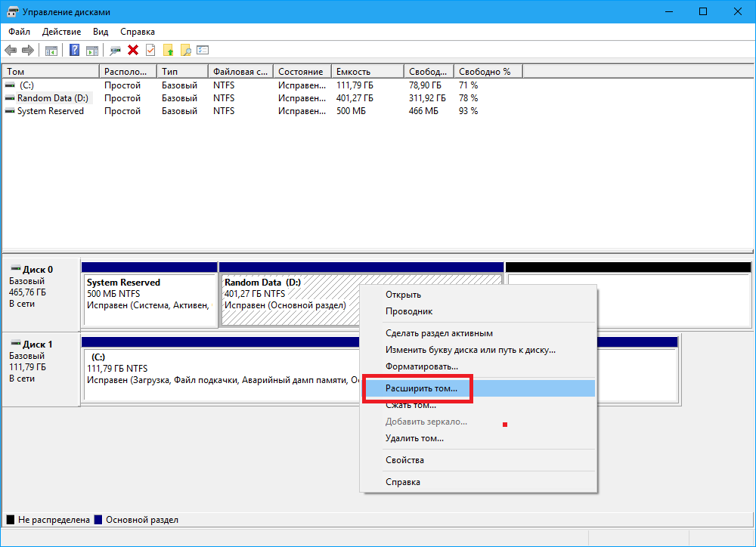Open the Справка menu in menu bar
This screenshot has width=756, height=547.
tap(138, 32)
